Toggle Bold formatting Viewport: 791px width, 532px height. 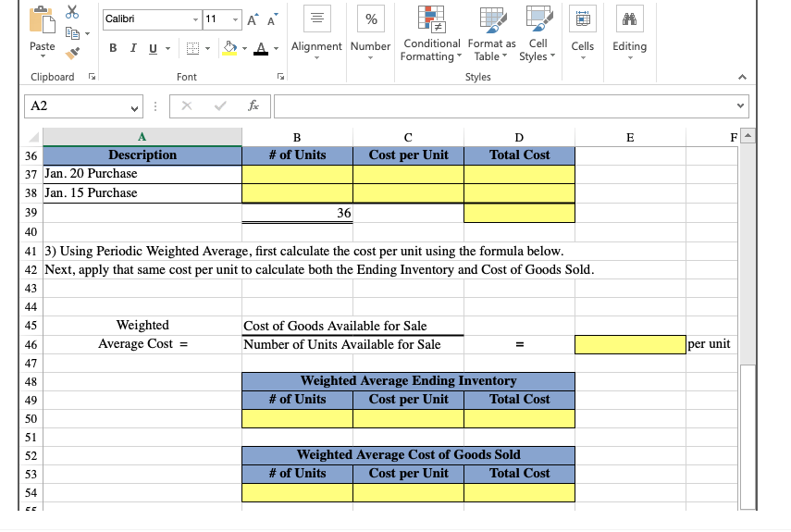click(113, 48)
